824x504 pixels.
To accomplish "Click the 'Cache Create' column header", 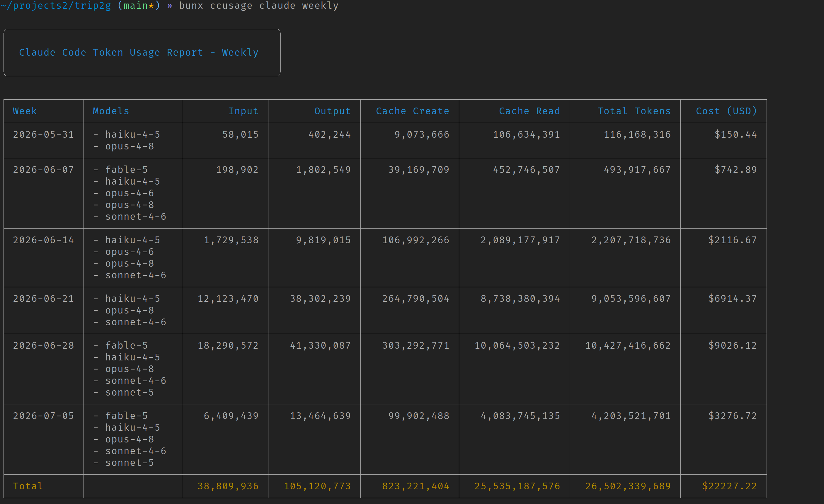I will (413, 111).
